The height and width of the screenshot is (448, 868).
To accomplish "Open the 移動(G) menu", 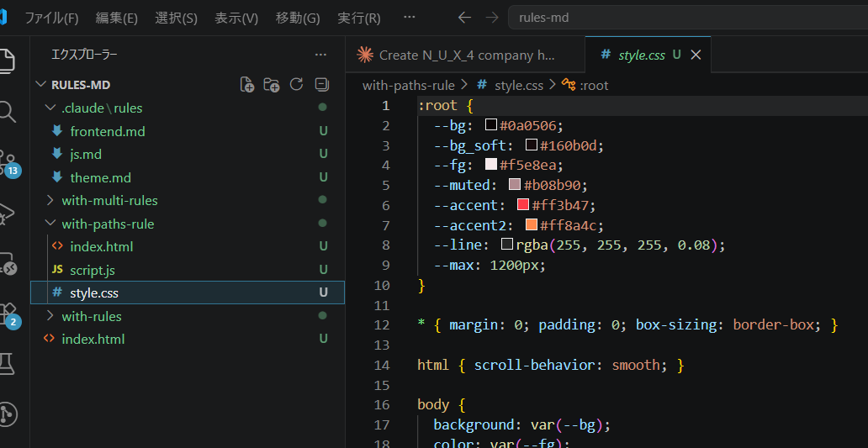I will [298, 18].
